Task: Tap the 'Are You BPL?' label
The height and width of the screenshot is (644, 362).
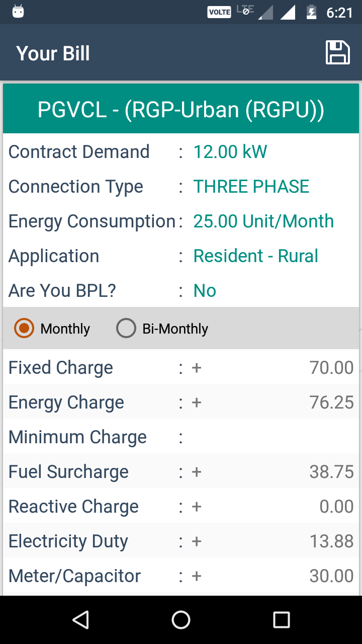Action: pyautogui.click(x=62, y=290)
